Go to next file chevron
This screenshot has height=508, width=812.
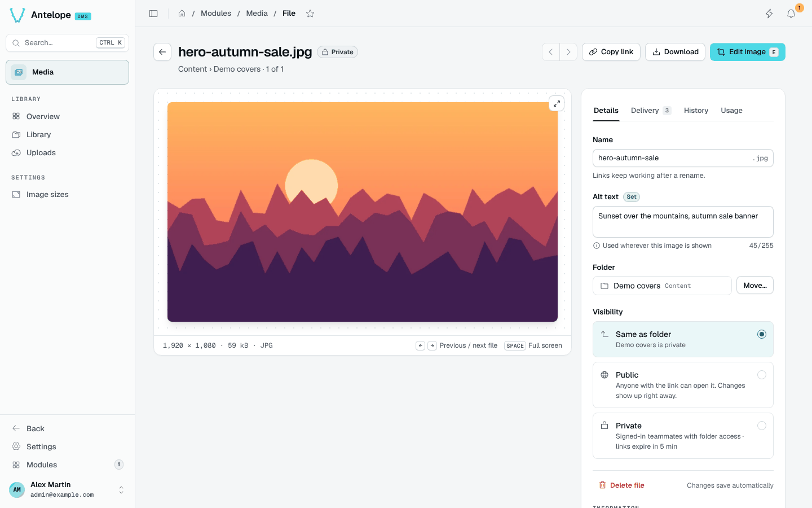568,52
